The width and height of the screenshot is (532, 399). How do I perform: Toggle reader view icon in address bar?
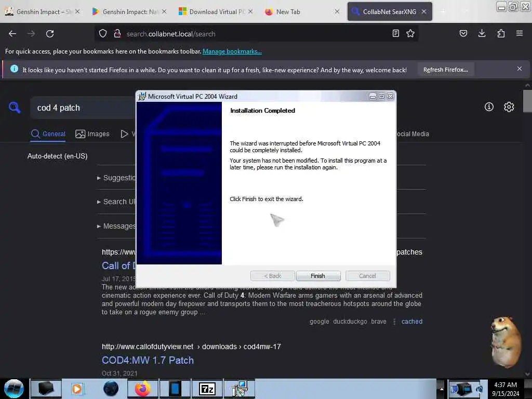point(395,33)
